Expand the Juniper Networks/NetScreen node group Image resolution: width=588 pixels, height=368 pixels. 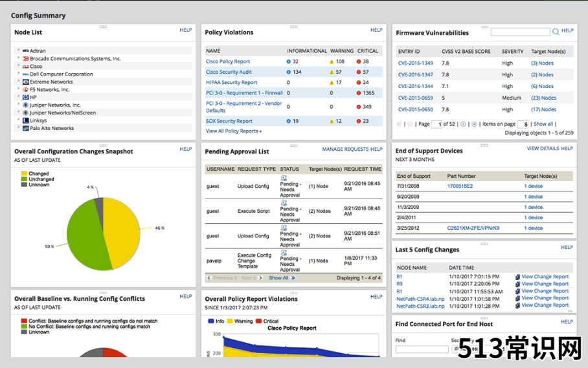pos(18,112)
